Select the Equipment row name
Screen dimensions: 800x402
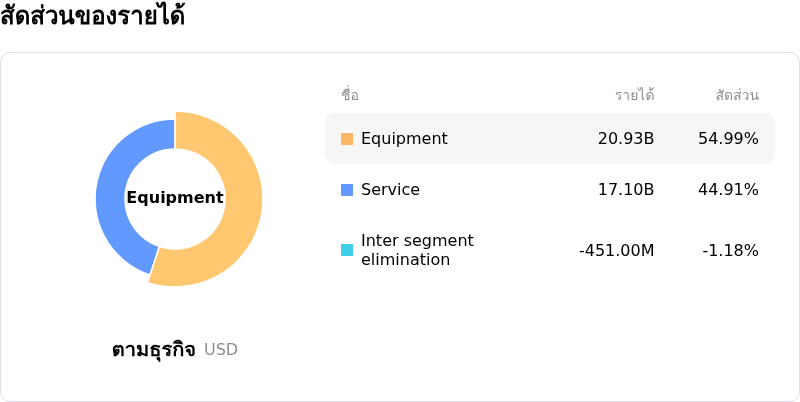click(x=404, y=139)
